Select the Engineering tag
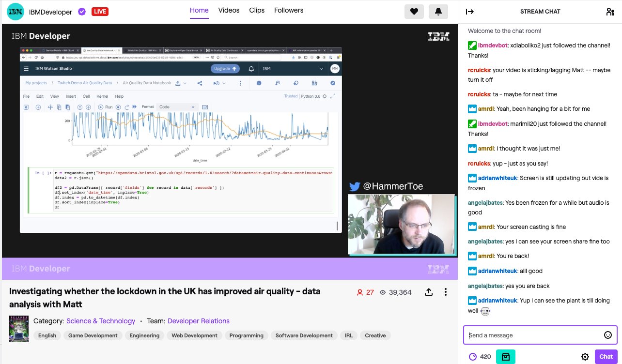Image resolution: width=622 pixels, height=364 pixels. 144,335
